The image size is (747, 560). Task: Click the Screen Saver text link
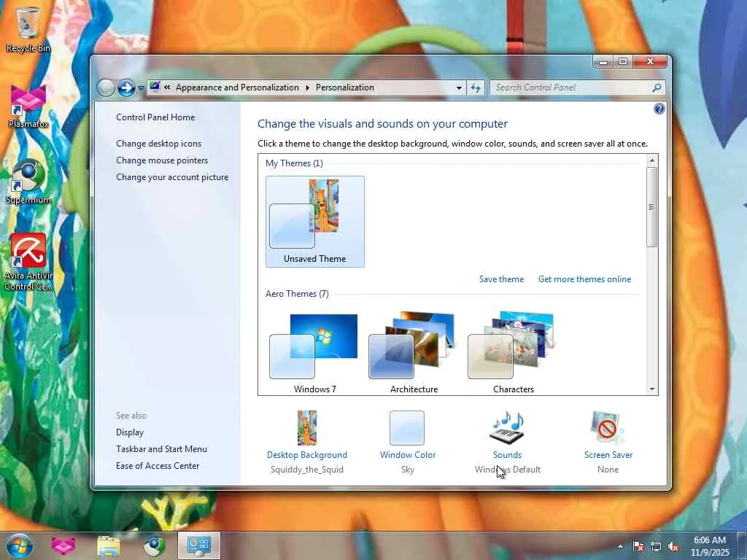click(608, 455)
